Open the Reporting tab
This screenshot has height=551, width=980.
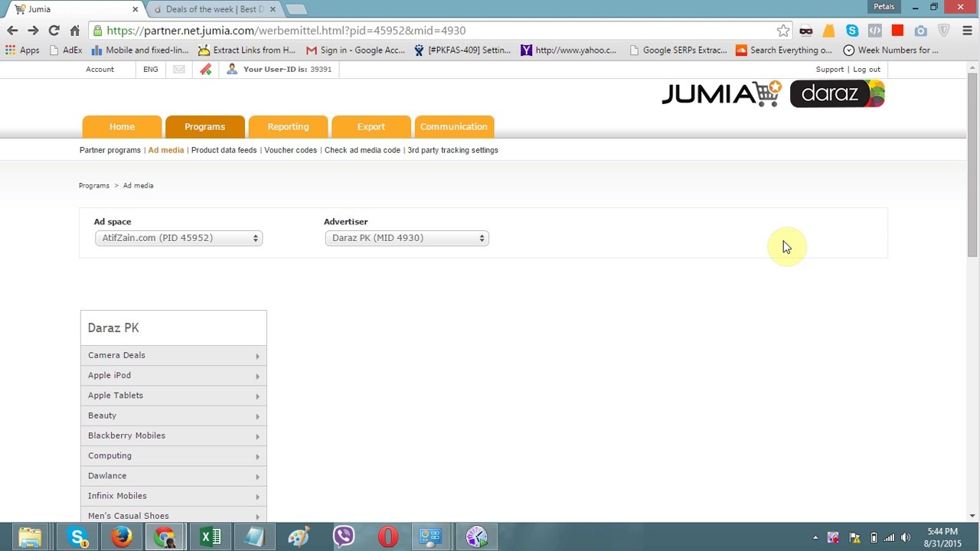click(288, 127)
